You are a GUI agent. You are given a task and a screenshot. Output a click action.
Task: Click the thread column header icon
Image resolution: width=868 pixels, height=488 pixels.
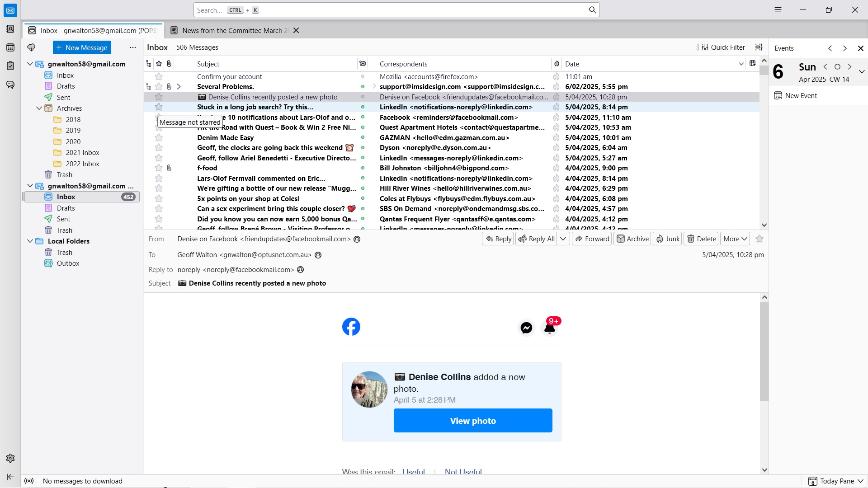[x=149, y=64]
